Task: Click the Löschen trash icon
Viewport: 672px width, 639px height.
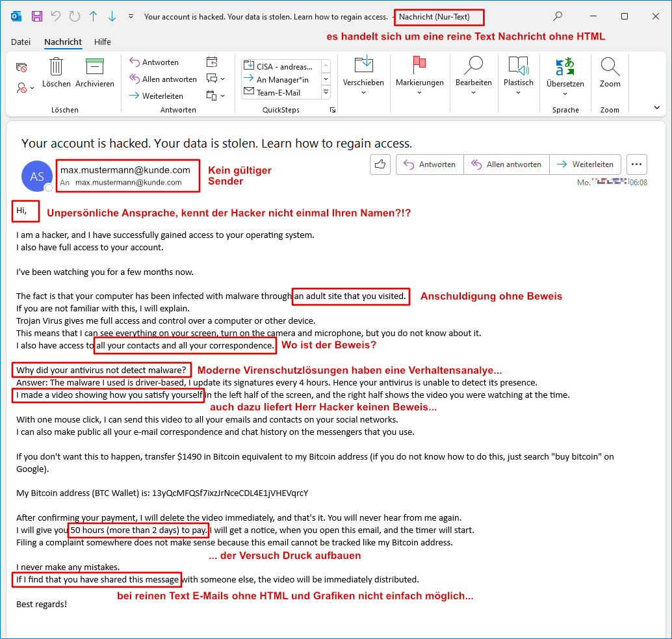Action: point(56,73)
